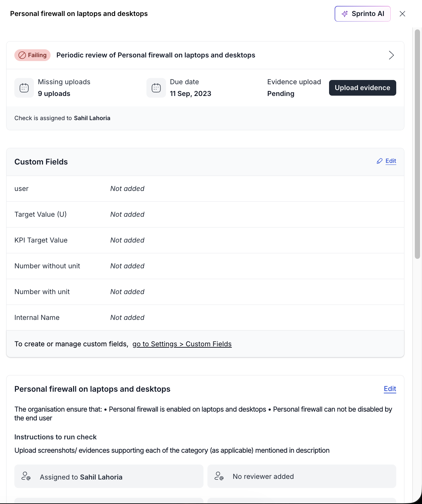The width and height of the screenshot is (422, 504).
Task: Close the Personal firewall panel
Action: click(x=402, y=14)
